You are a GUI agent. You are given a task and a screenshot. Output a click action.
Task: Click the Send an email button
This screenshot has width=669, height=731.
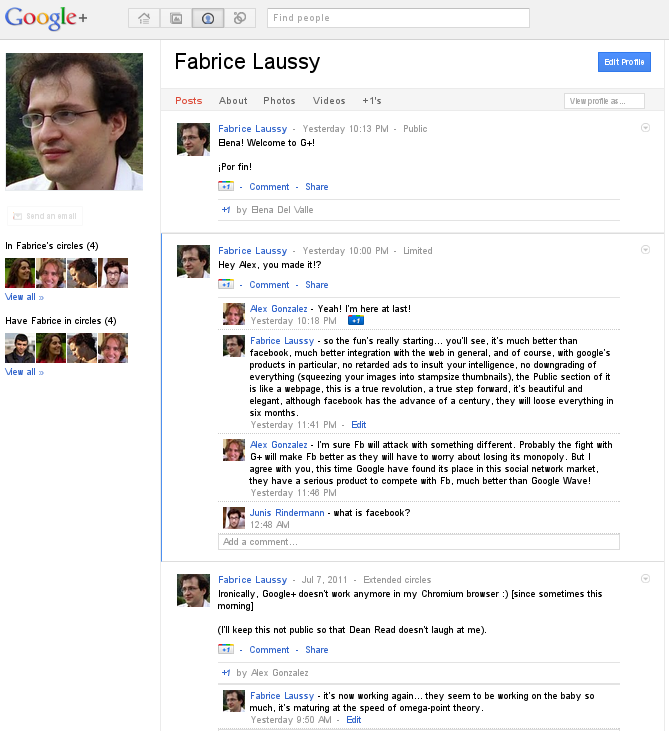click(x=45, y=216)
